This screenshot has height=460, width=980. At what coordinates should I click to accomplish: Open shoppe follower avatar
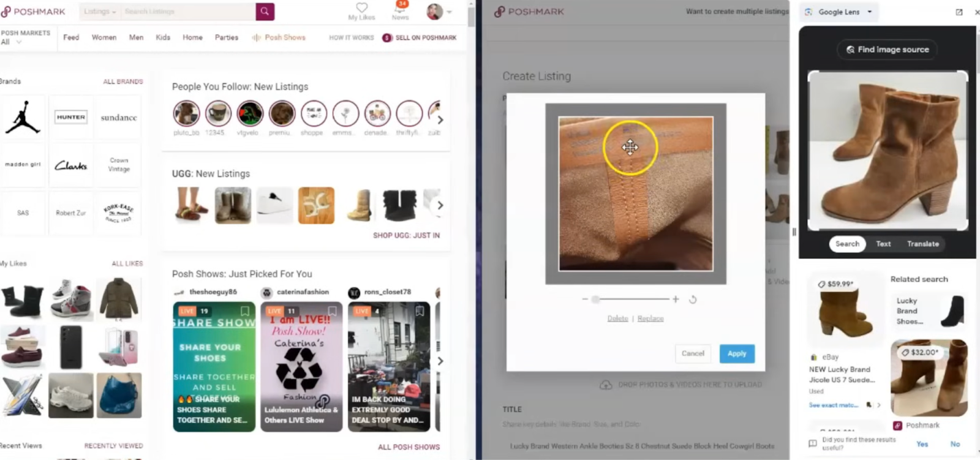coord(314,113)
